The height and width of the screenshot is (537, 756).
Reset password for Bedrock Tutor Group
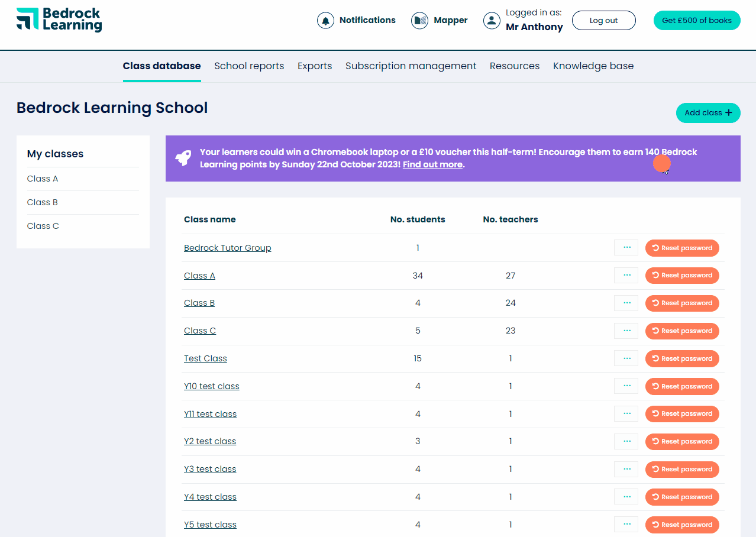682,248
